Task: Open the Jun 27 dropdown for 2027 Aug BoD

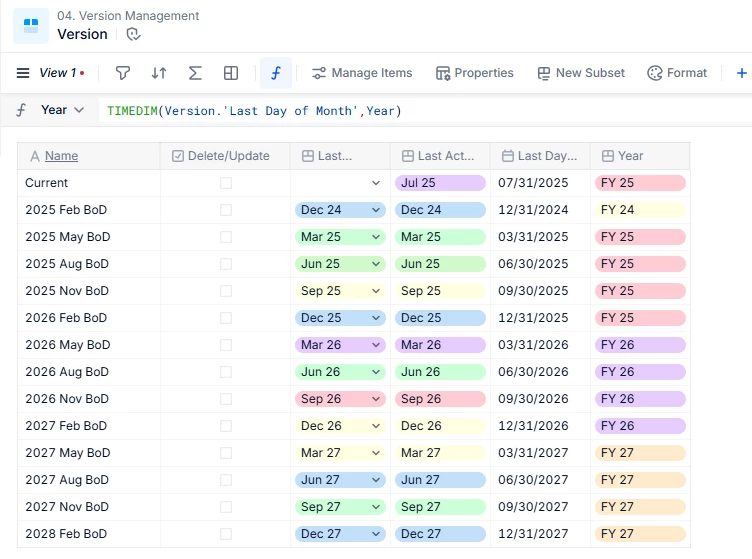Action: pyautogui.click(x=340, y=480)
